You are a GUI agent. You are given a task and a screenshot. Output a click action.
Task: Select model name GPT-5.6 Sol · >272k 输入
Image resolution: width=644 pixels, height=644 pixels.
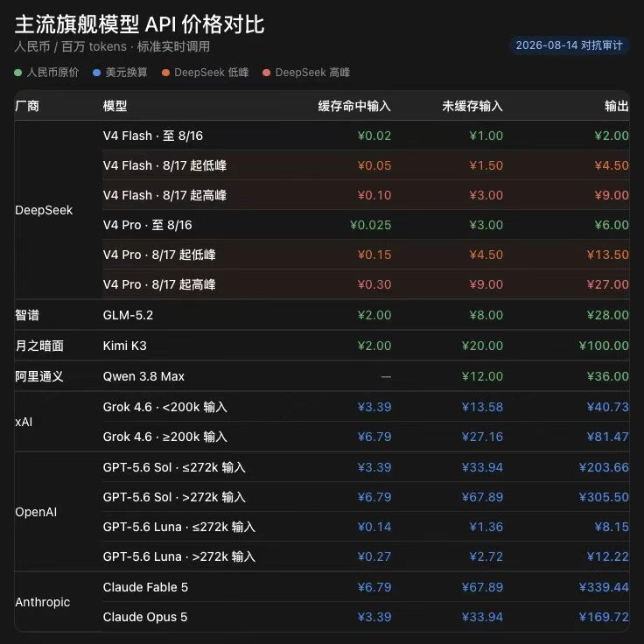tap(174, 497)
